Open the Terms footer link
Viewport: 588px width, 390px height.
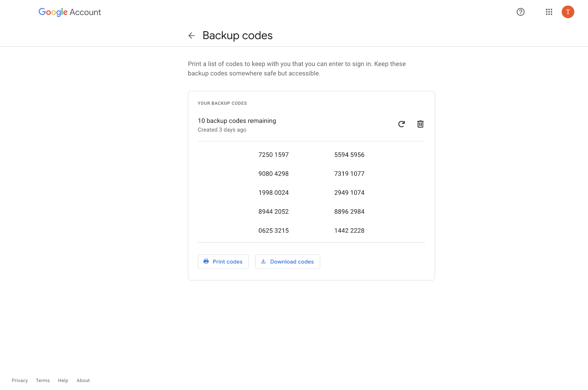(43, 380)
